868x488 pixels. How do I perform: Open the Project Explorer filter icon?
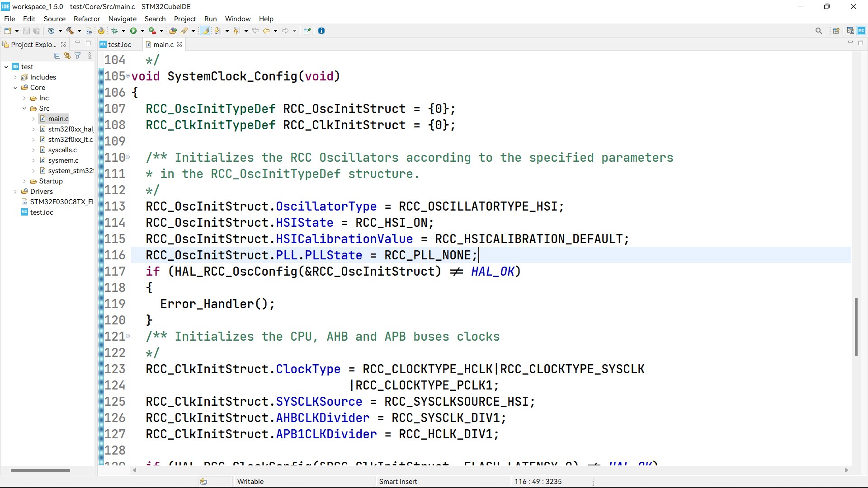click(x=78, y=56)
